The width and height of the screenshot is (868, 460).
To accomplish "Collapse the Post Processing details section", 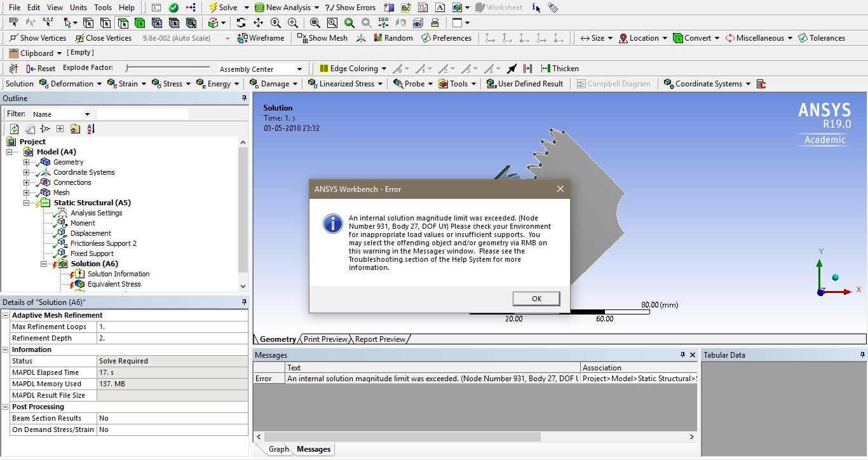I will 6,407.
